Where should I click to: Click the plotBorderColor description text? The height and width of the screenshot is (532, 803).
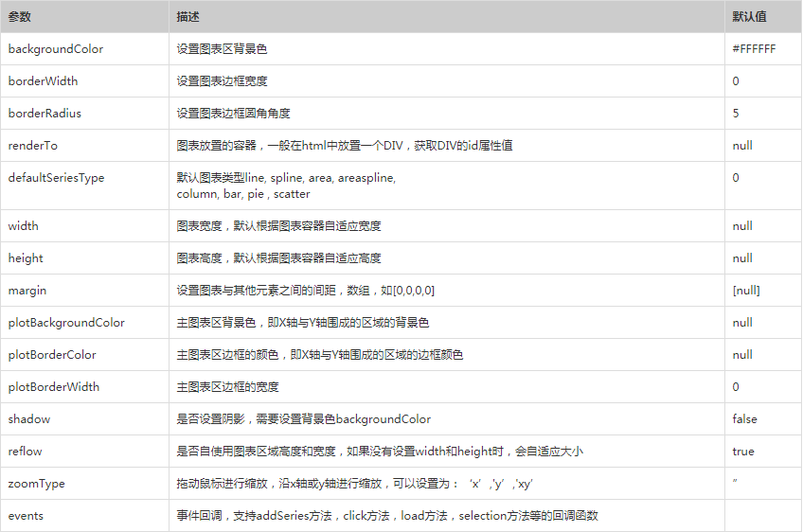click(320, 355)
